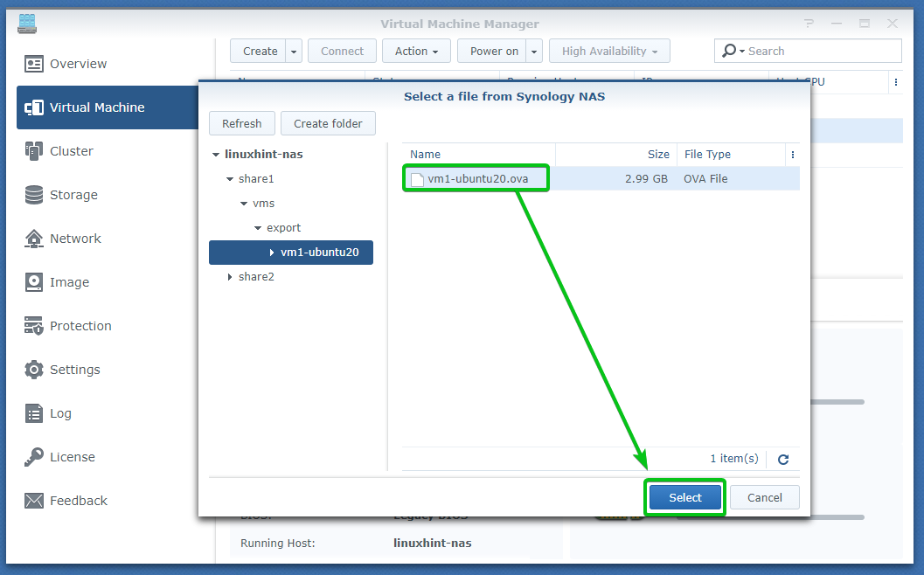Click the Connect button
This screenshot has width=924, height=575.
(x=342, y=52)
